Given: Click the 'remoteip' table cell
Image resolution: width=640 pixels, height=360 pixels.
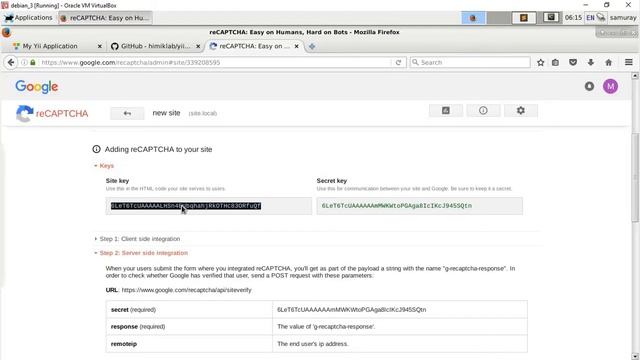Looking at the screenshot, I should pyautogui.click(x=189, y=344).
